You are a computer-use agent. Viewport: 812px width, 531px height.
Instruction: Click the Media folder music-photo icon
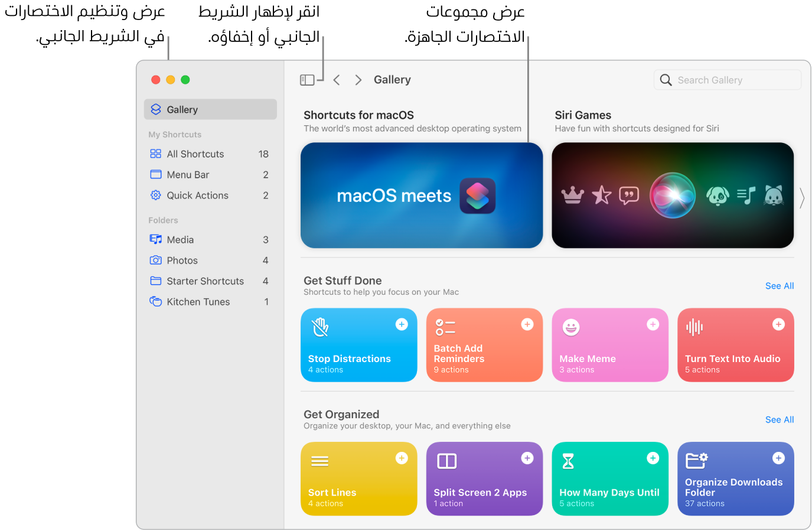156,239
